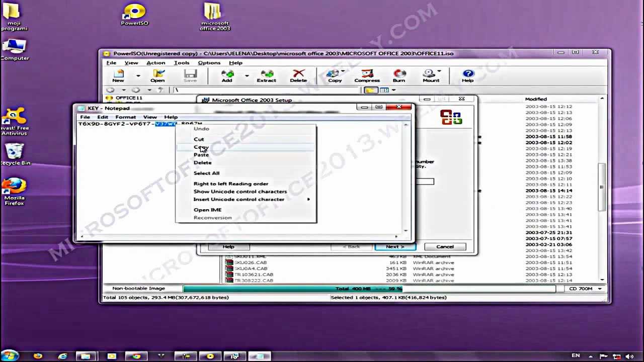644x362 pixels.
Task: Click the Modified column header
Action: tap(536, 99)
